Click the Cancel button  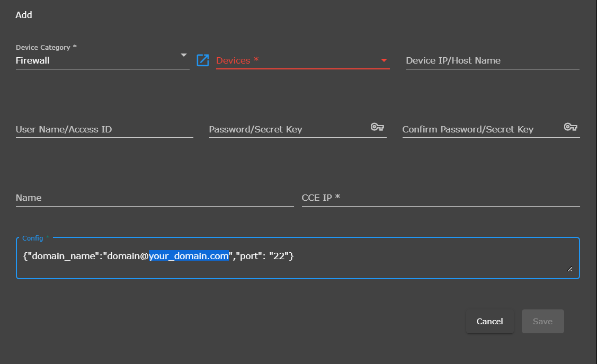(489, 321)
